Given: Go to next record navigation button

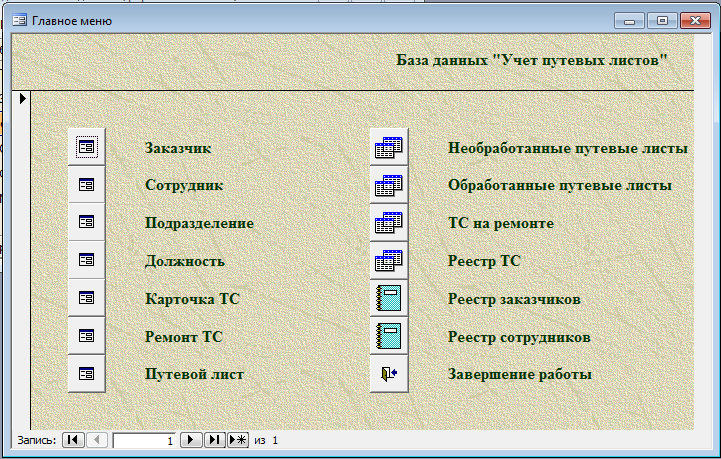Looking at the screenshot, I should [x=192, y=440].
